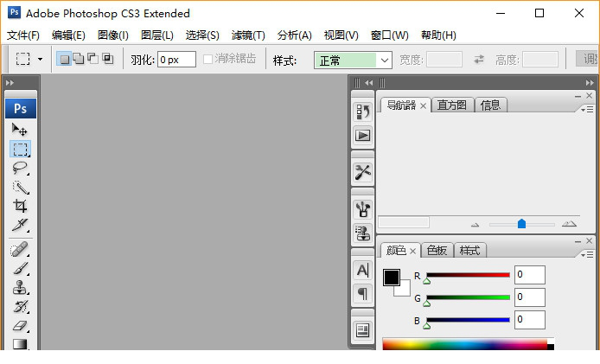Switch to the 信息 tab

(490, 105)
